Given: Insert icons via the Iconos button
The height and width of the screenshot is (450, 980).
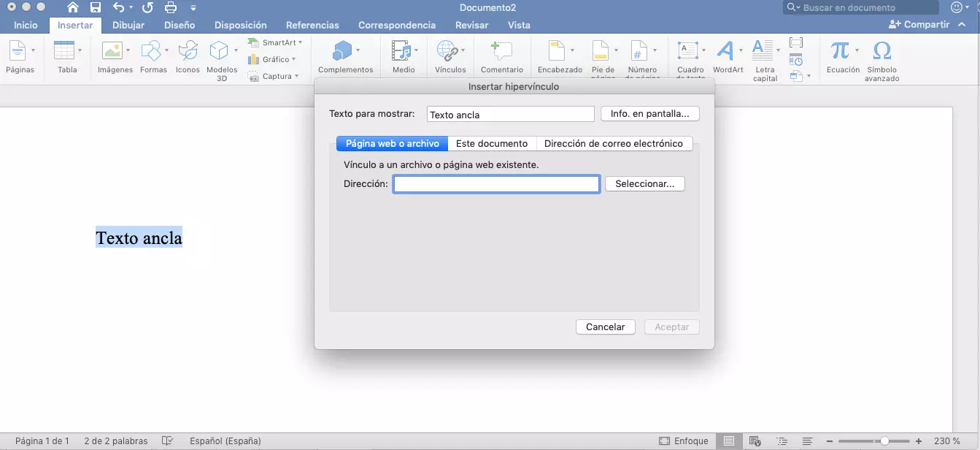Looking at the screenshot, I should 188,50.
